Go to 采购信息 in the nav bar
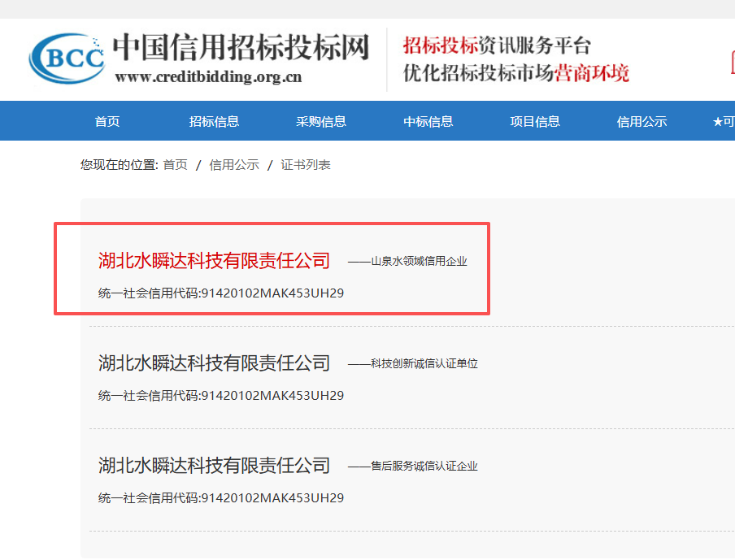 321,121
